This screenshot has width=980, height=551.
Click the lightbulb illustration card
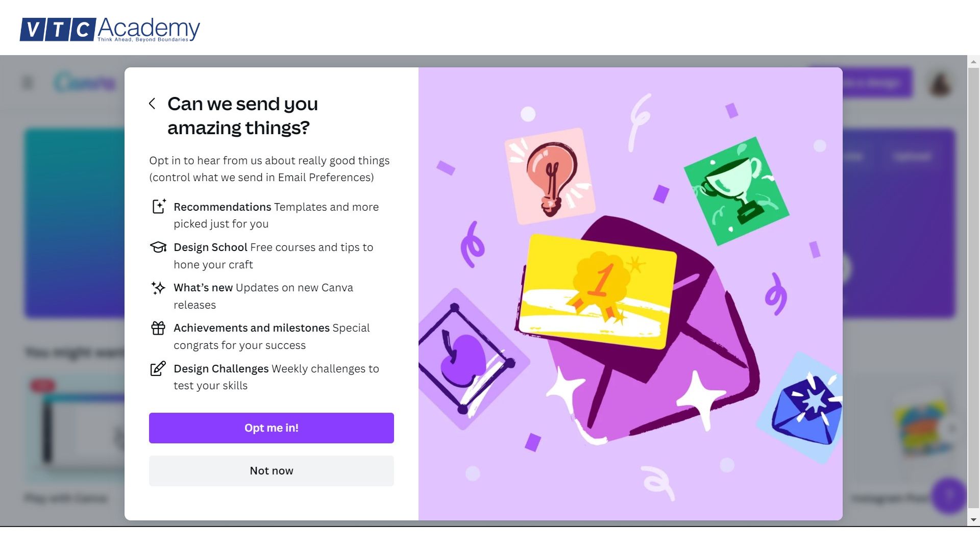pyautogui.click(x=550, y=175)
